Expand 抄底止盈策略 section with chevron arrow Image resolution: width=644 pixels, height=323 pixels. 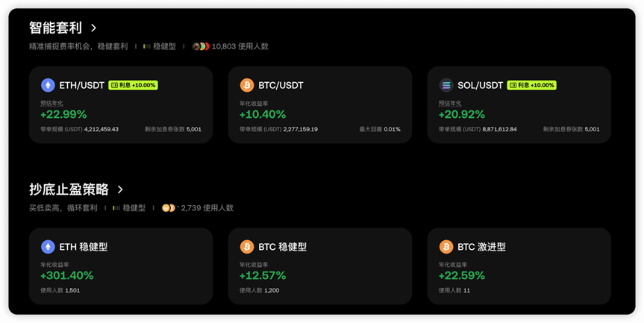pos(120,189)
